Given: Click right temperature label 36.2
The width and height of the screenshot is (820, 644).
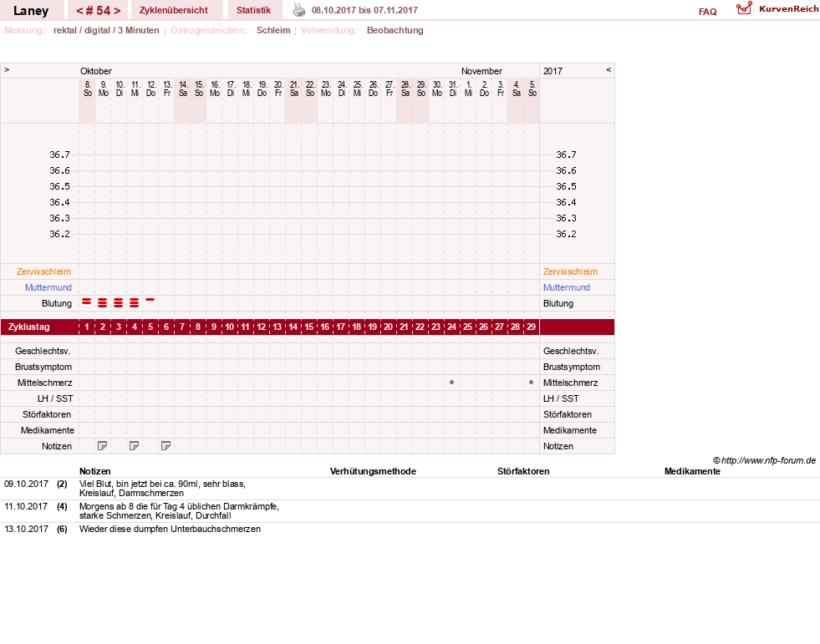Looking at the screenshot, I should [x=567, y=234].
